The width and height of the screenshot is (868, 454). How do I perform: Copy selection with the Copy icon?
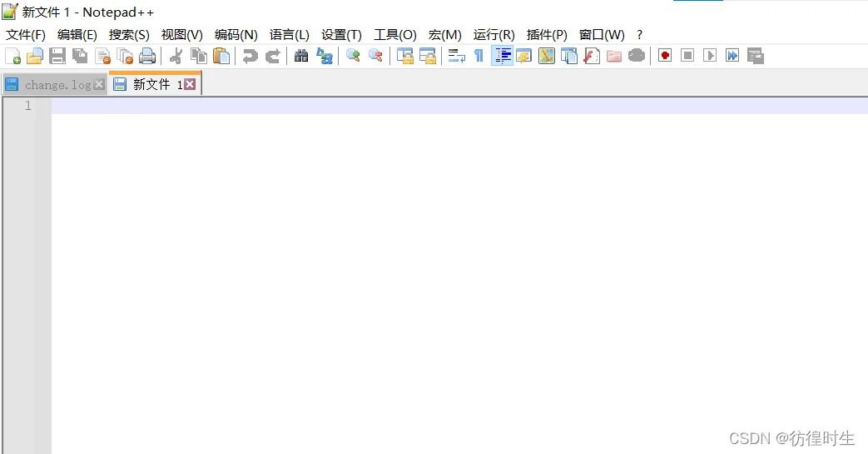click(199, 56)
